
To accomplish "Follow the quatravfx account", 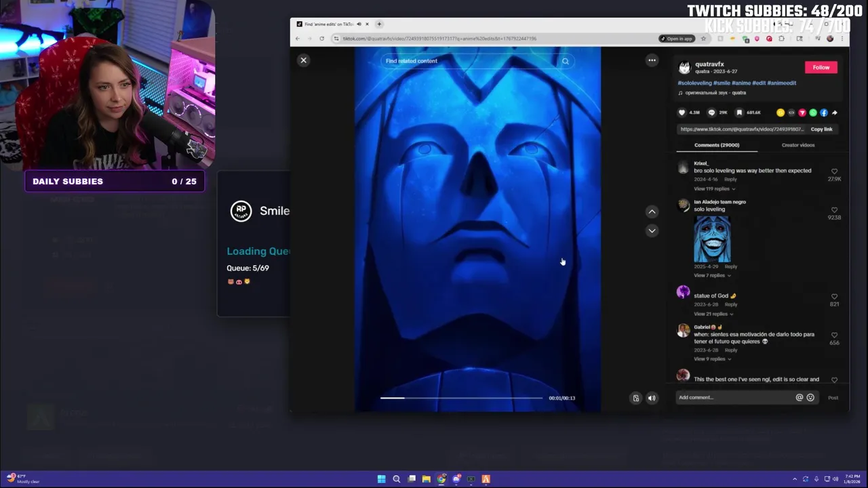I will pyautogui.click(x=821, y=67).
